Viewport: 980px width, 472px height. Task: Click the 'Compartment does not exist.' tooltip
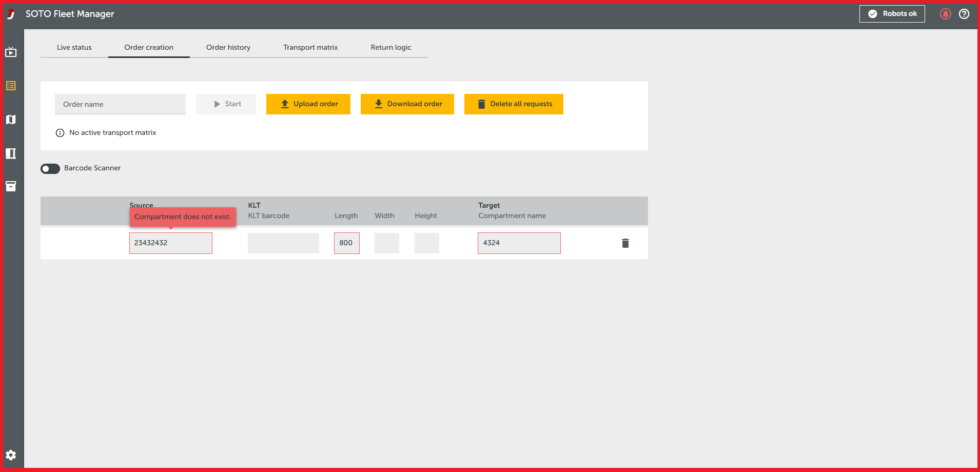coord(183,217)
